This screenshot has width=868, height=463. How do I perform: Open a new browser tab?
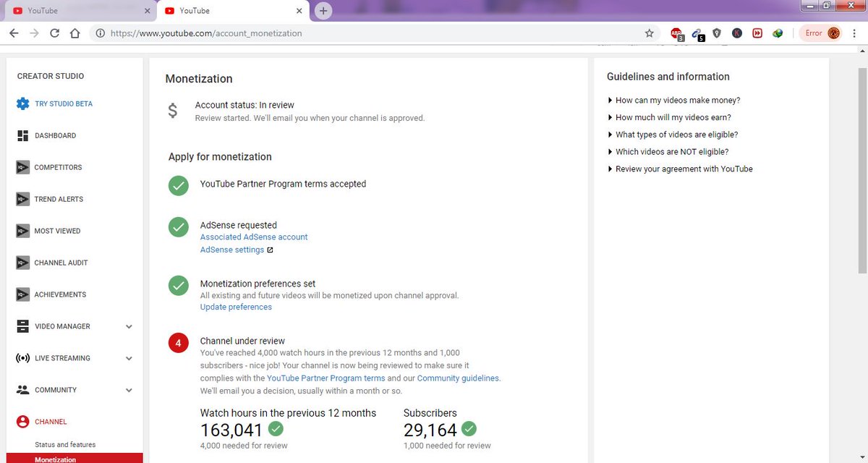[323, 11]
